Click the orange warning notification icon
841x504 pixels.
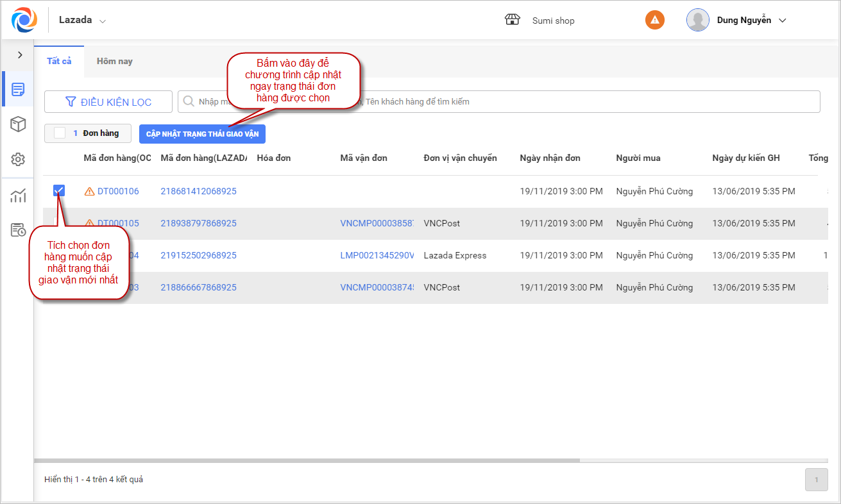[x=654, y=20]
